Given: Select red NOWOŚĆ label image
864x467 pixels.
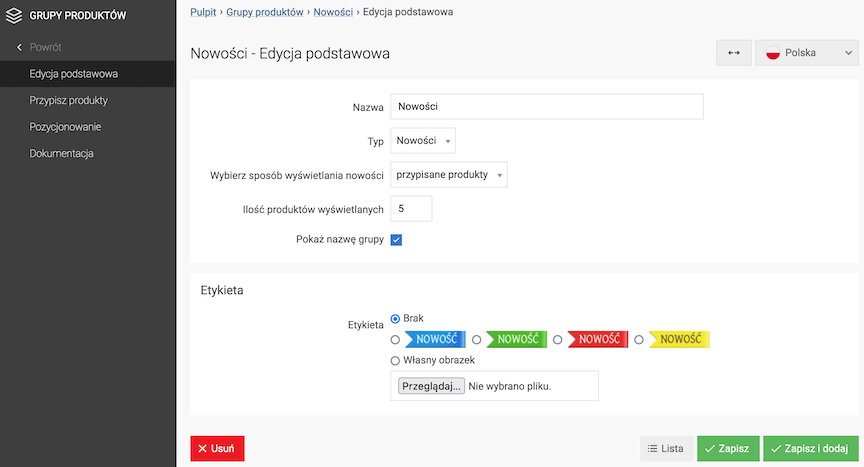Looking at the screenshot, I should click(x=598, y=339).
